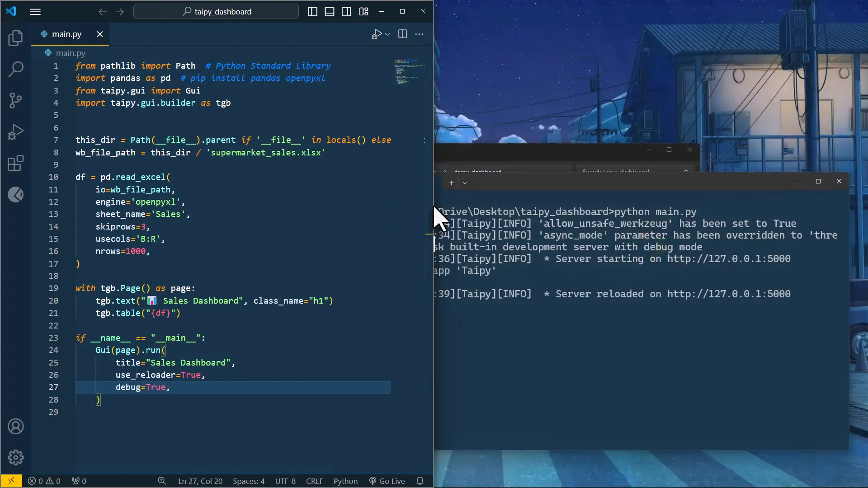Click the Python language mode indicator
The image size is (868, 488).
[345, 481]
